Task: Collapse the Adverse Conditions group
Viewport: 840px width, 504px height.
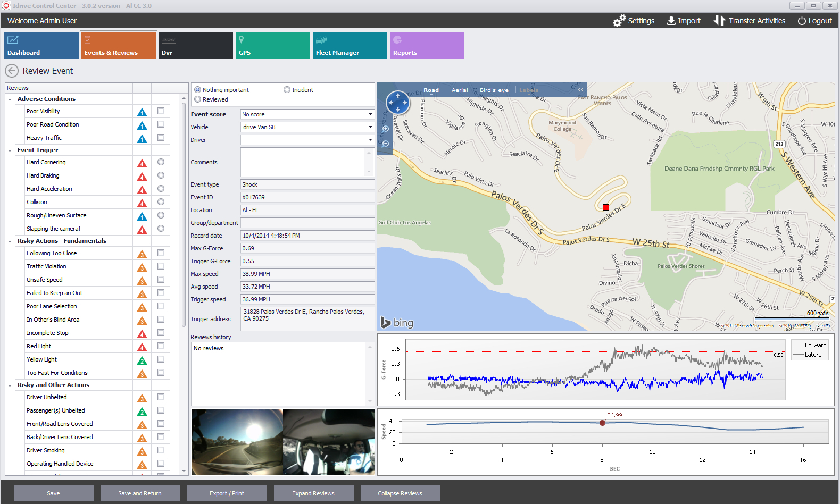Action: pyautogui.click(x=10, y=99)
